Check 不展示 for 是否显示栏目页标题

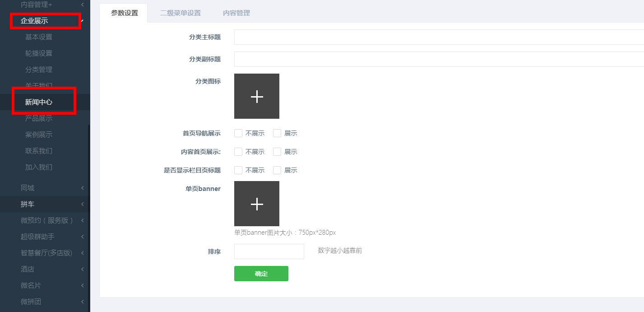(x=238, y=170)
